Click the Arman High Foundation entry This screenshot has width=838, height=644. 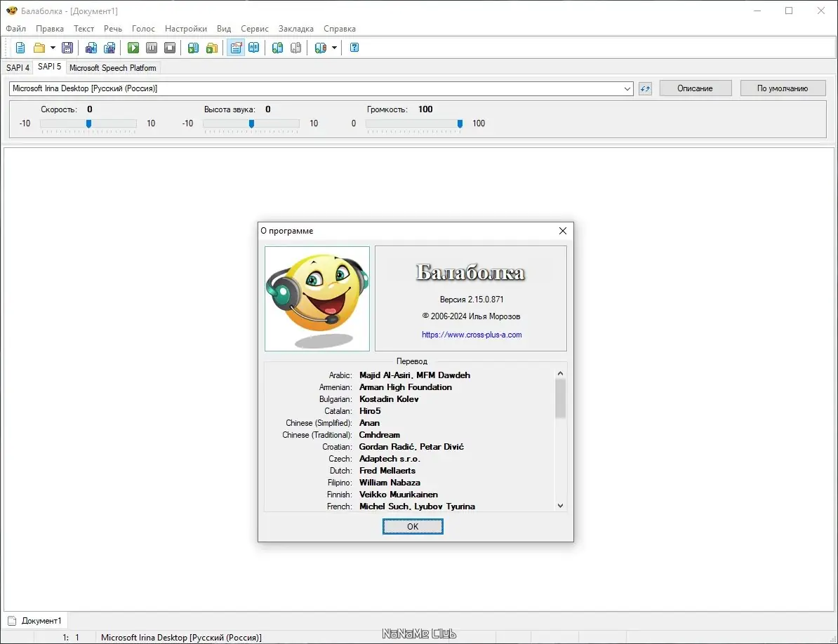tap(406, 387)
